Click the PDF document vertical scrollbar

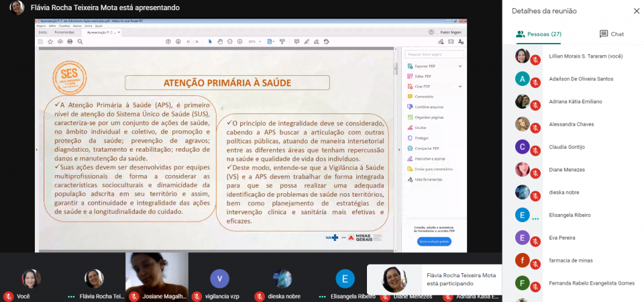tap(396, 150)
